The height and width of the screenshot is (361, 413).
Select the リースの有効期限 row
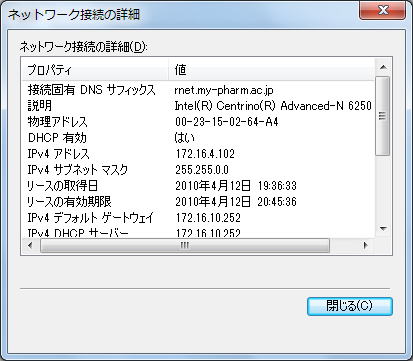pyautogui.click(x=199, y=202)
